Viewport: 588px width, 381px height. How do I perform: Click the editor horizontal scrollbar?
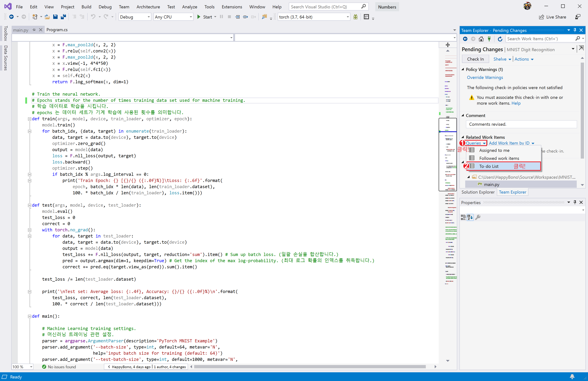(310, 367)
